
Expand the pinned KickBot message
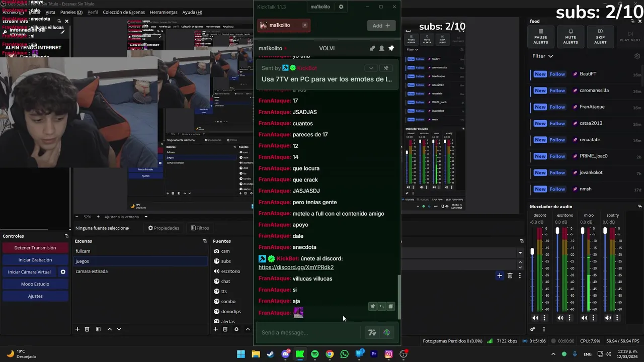(x=371, y=68)
